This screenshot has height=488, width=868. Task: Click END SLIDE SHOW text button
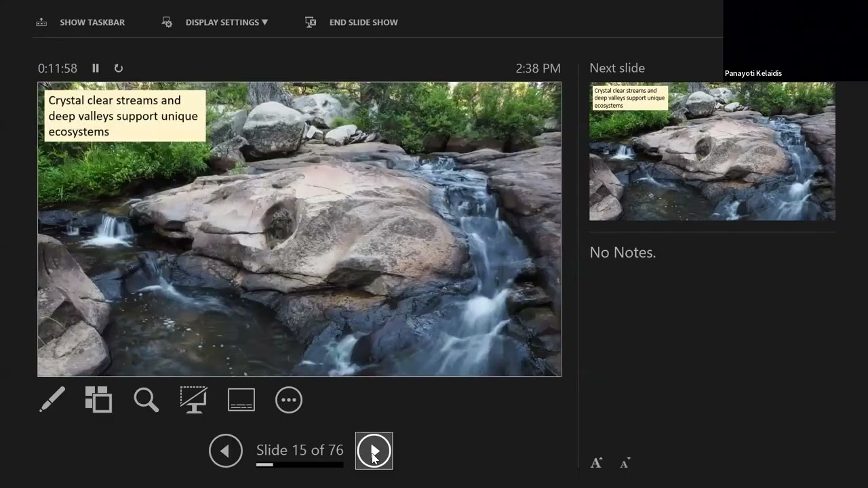point(363,22)
